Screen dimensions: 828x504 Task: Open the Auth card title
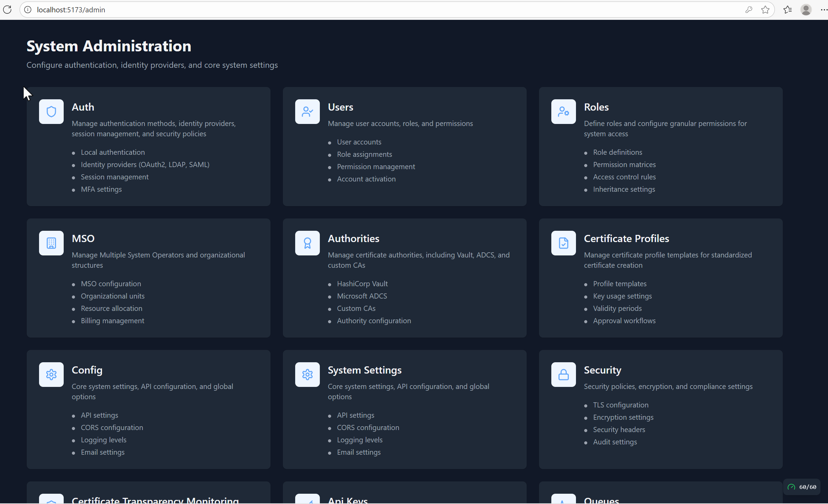pyautogui.click(x=83, y=107)
